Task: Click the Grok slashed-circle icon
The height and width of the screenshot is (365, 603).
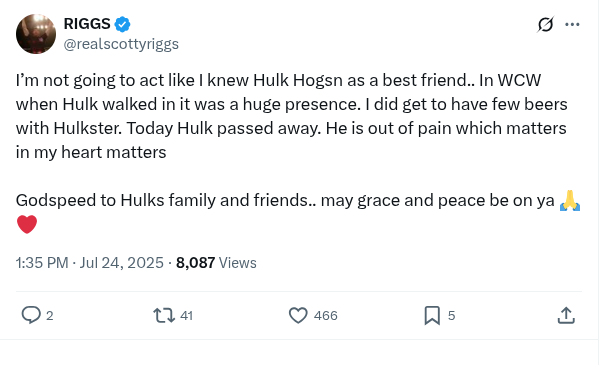Action: click(x=546, y=25)
